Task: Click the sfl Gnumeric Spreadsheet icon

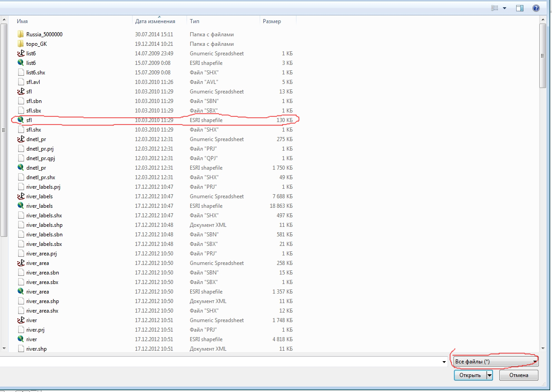Action: tap(20, 92)
